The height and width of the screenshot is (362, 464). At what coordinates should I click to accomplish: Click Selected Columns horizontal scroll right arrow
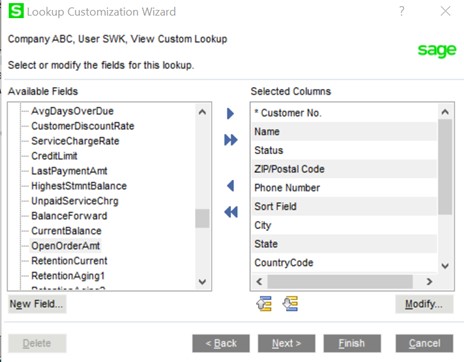click(430, 282)
